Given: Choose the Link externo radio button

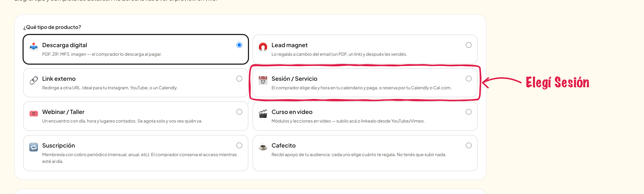Looking at the screenshot, I should pos(239,79).
